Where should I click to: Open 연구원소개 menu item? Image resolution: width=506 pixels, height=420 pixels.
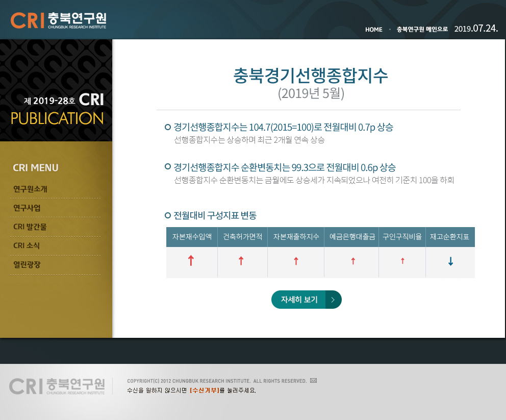(30, 189)
